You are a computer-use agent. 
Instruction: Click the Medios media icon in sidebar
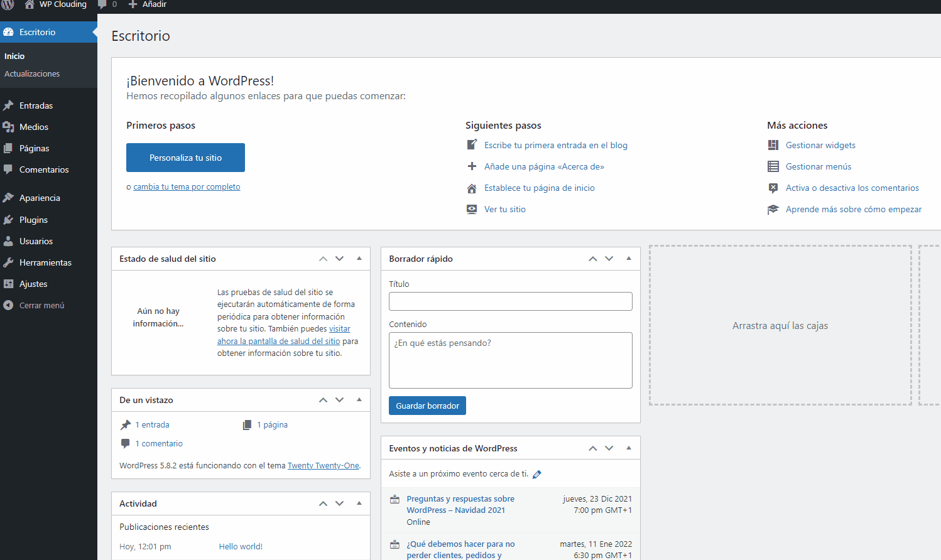[x=8, y=127]
